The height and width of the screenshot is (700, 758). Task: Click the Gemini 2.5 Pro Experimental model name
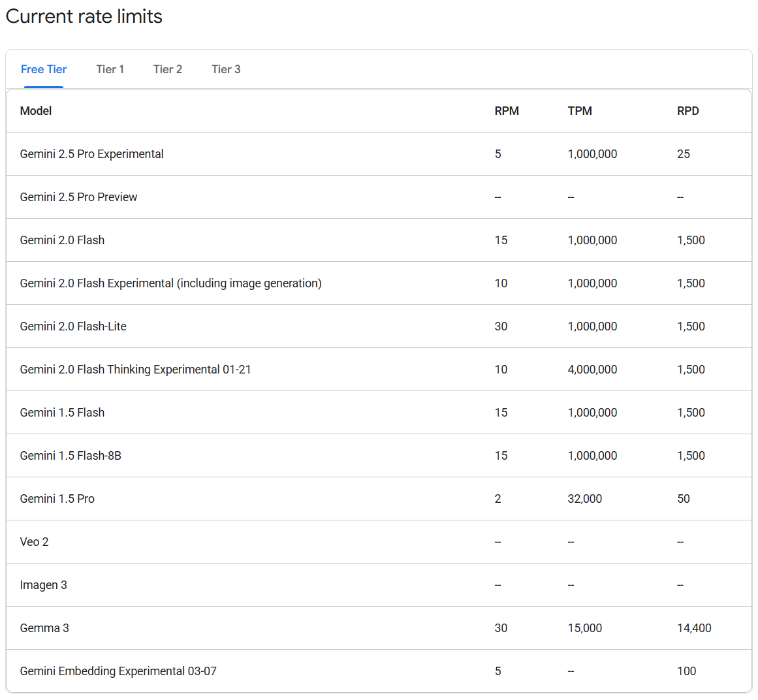click(x=91, y=154)
